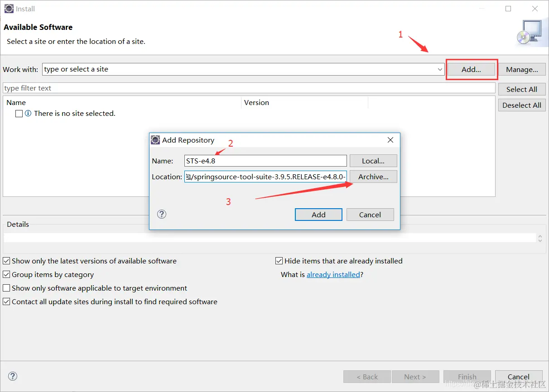Toggle Contact all update sites checkbox
Screen dimensions: 549x392
[x=6, y=301]
